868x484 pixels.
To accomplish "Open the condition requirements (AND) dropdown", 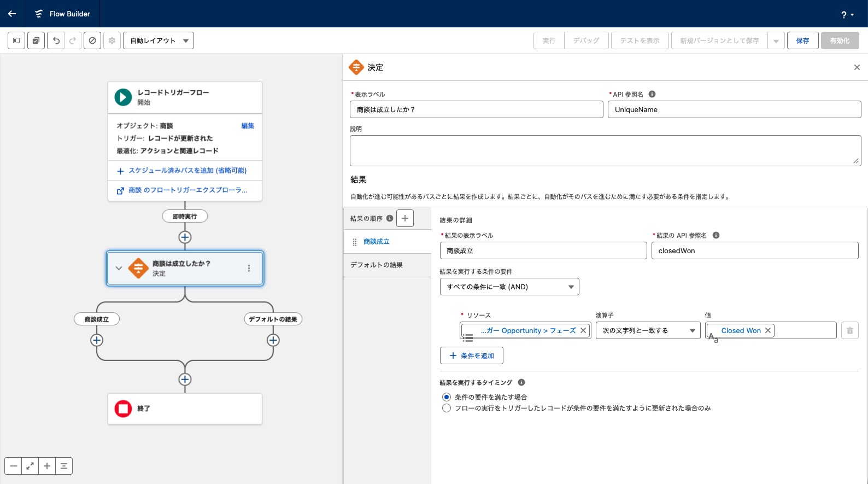I will (x=509, y=287).
